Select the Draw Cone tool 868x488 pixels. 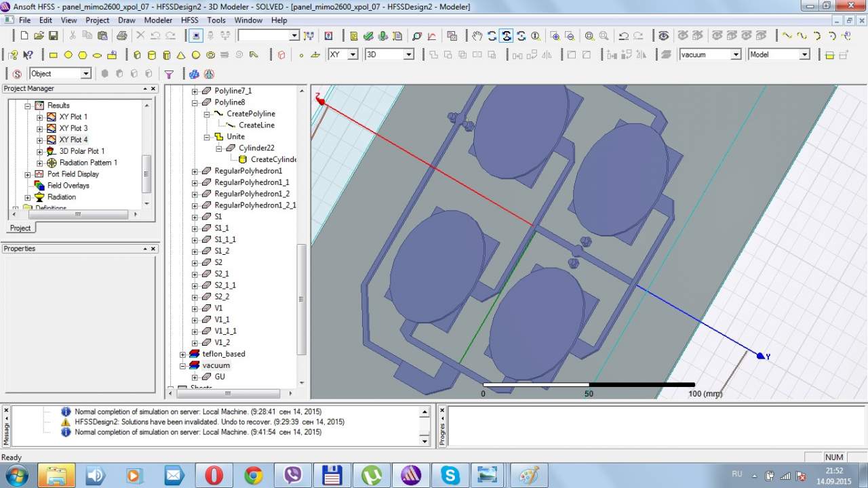(181, 55)
